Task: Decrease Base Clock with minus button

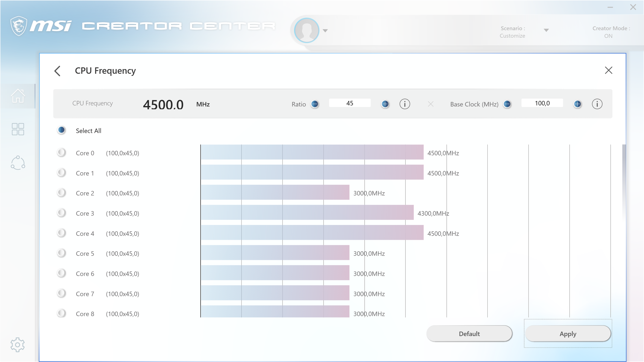Action: (x=507, y=104)
